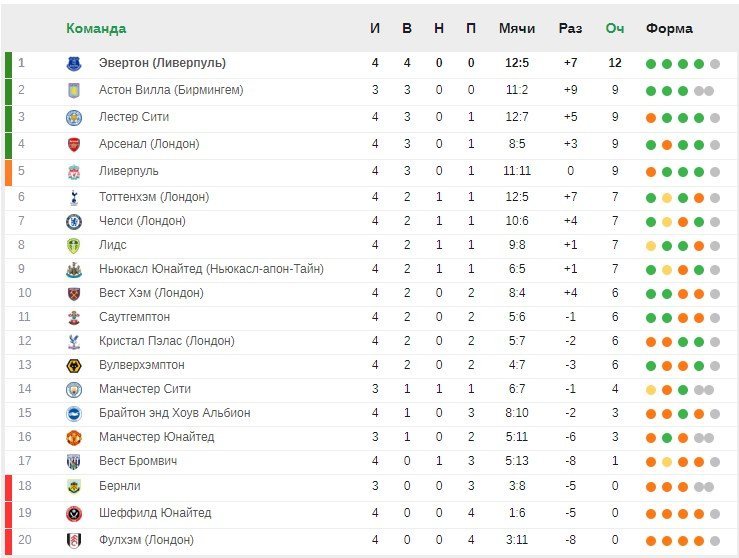This screenshot has height=558, width=739.
Task: Open the Эвертон (Ливерпуль) team link
Action: (x=162, y=63)
